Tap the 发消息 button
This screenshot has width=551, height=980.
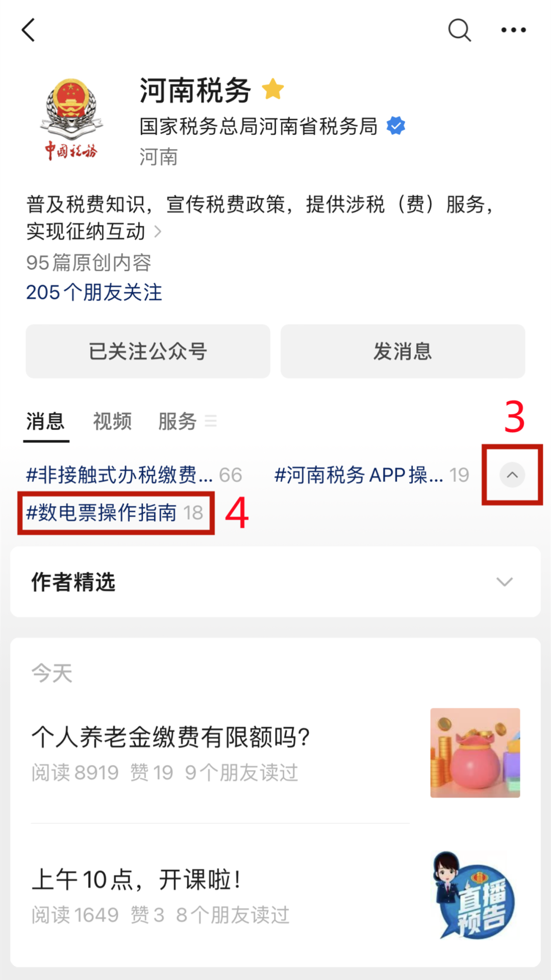pos(403,351)
